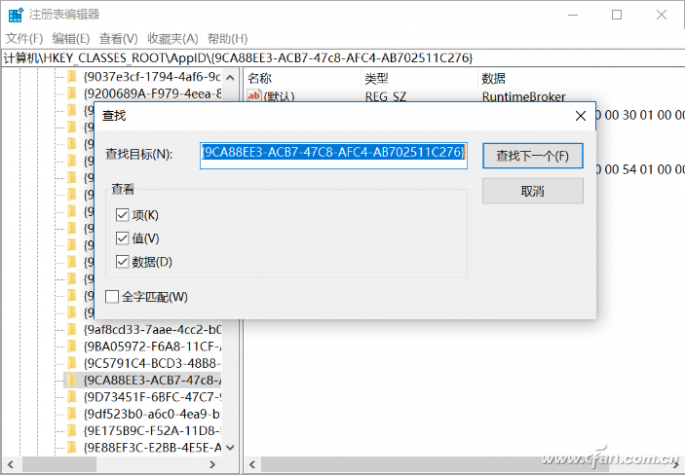Disable the 数据(D) checkbox
Screen dimensions: 685x475
click(x=123, y=262)
